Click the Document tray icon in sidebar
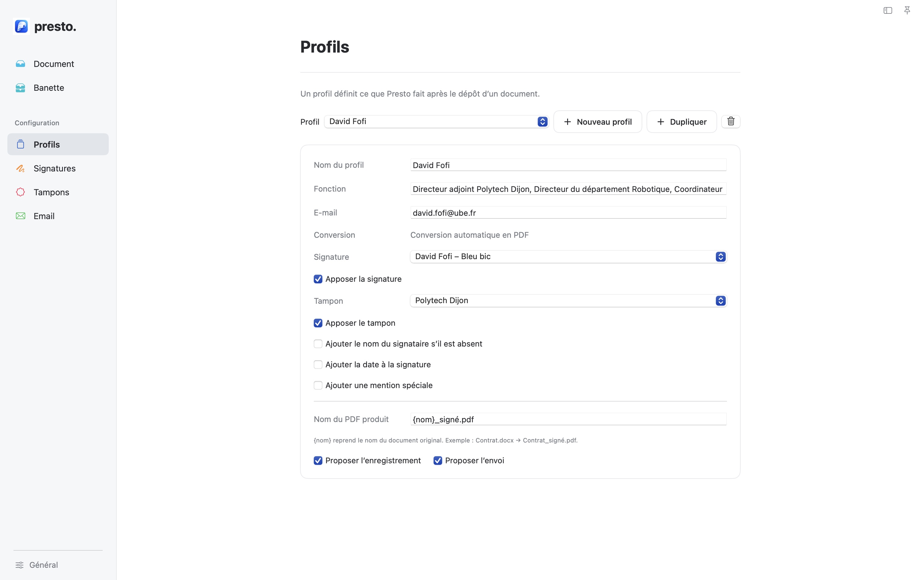Viewport: 924px width, 580px height. (20, 64)
